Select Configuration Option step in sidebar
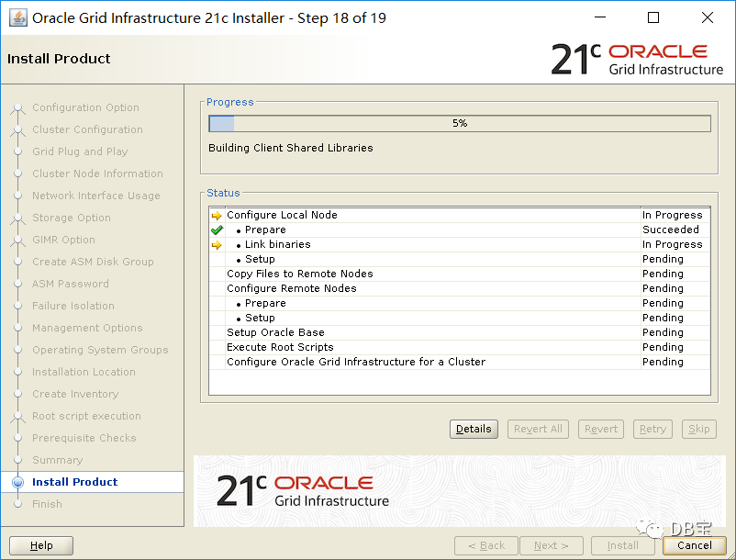 click(85, 107)
